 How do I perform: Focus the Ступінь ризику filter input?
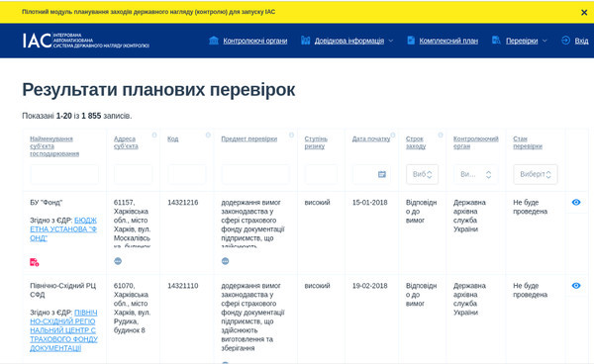click(x=321, y=174)
